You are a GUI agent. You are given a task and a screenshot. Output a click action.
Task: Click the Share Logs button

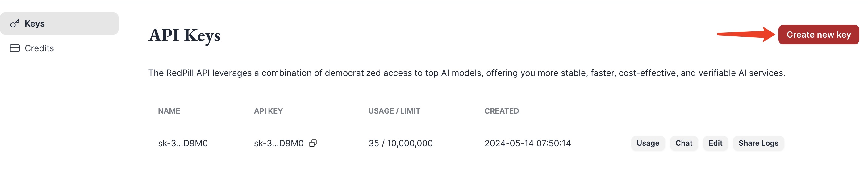[758, 143]
